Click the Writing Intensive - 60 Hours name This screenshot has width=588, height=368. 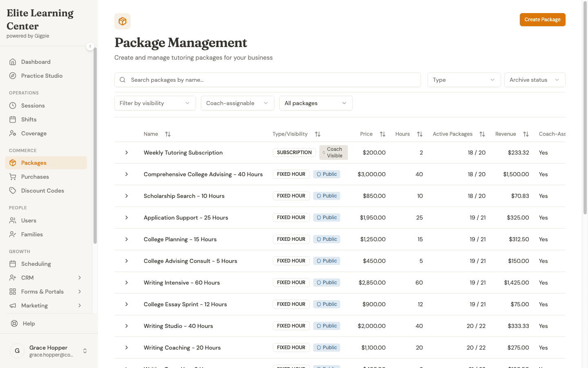coord(182,283)
